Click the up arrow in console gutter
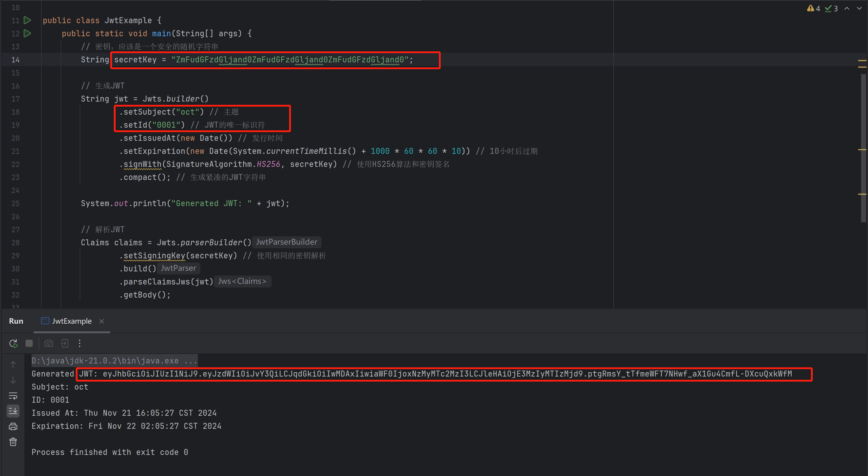This screenshot has width=868, height=476. (13, 365)
